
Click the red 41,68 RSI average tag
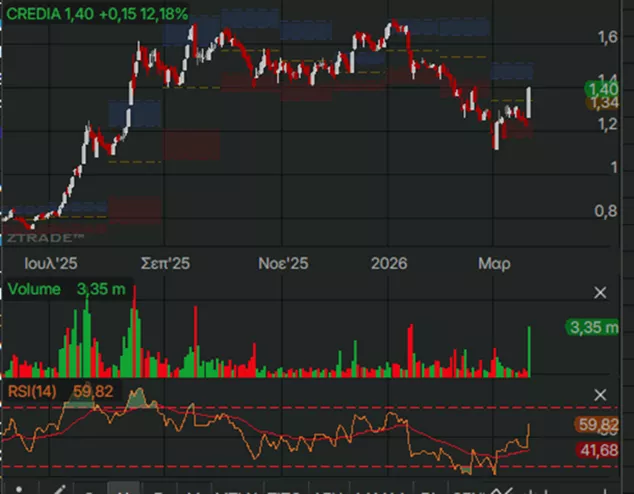point(604,451)
